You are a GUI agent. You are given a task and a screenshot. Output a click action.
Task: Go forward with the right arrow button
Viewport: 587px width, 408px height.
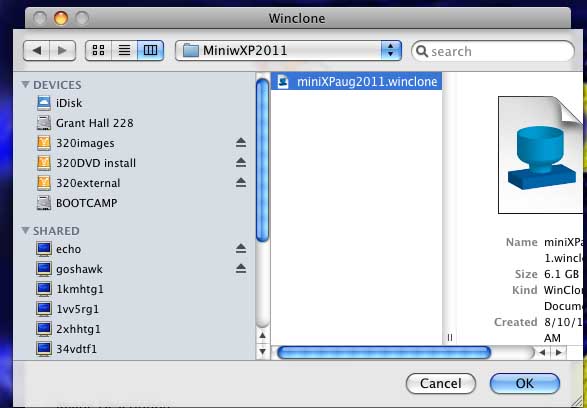(63, 50)
